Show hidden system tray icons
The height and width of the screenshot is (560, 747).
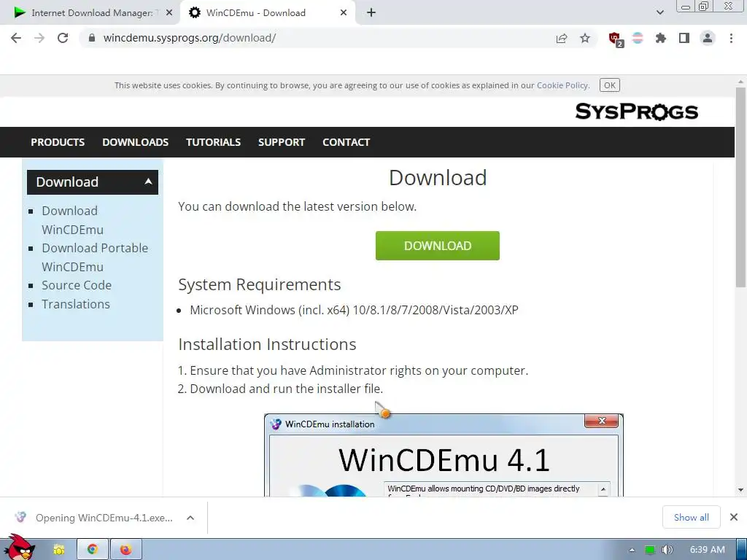[x=632, y=550]
